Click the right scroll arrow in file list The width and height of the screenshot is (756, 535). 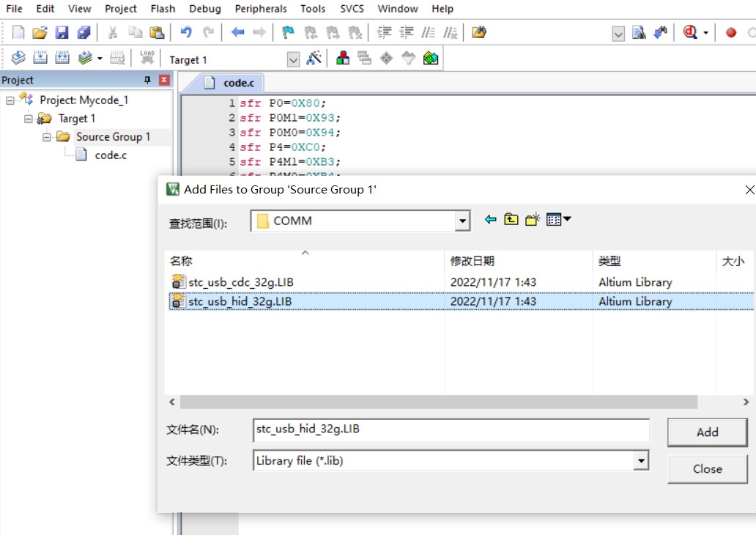[x=746, y=402]
